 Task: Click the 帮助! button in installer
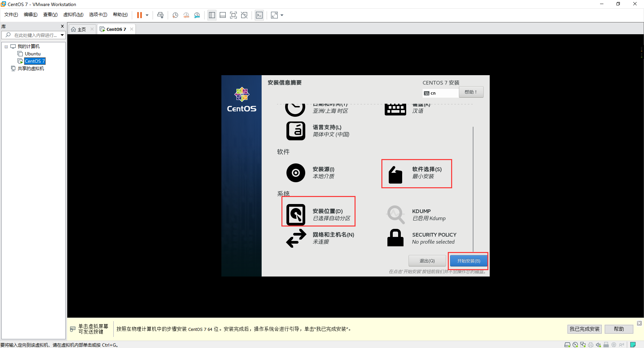click(471, 92)
